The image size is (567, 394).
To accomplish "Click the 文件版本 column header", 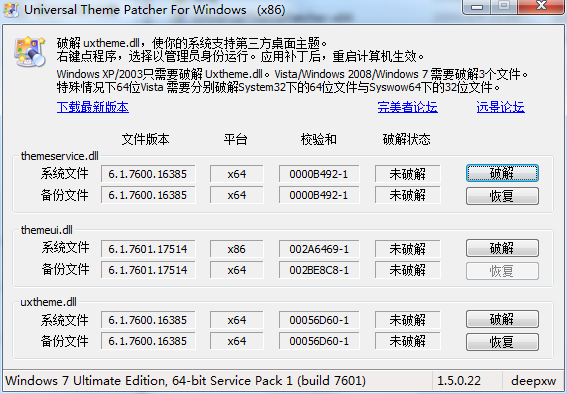I will tap(145, 139).
